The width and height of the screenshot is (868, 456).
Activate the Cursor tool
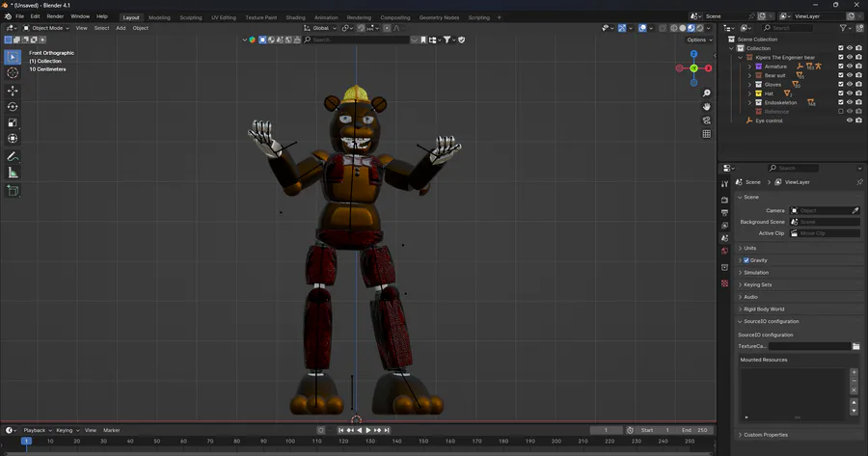coord(13,73)
